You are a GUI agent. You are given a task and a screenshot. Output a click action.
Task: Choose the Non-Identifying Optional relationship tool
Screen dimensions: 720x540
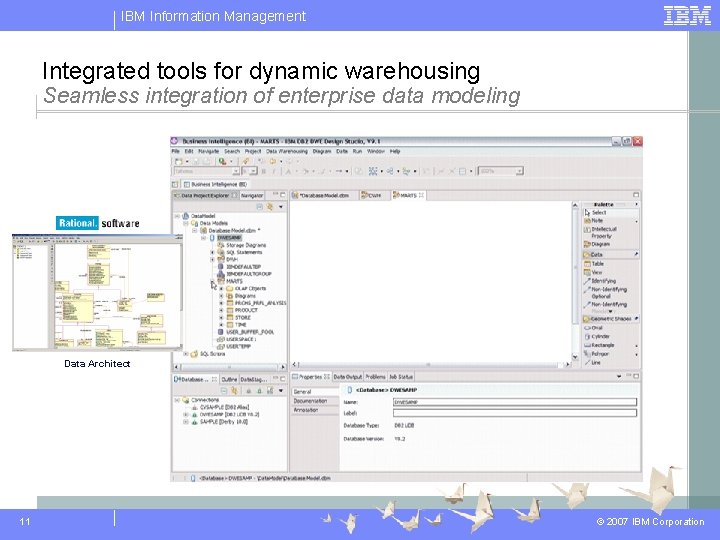(x=608, y=292)
